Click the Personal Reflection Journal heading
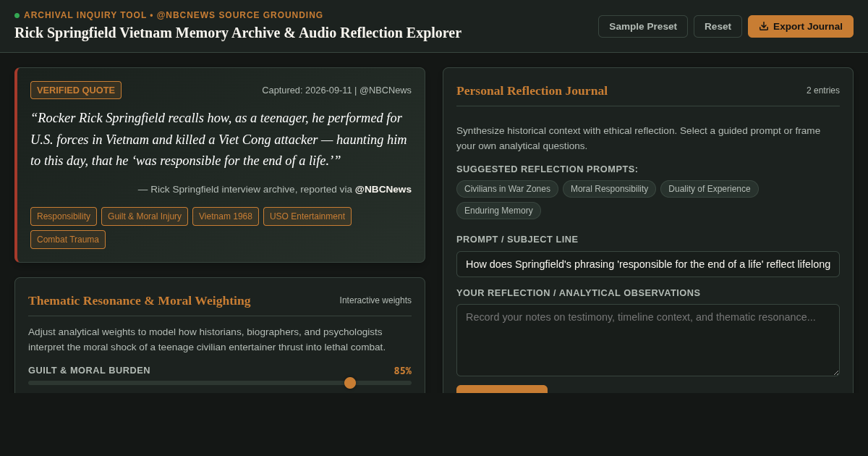This screenshot has height=456, width=868. 532,90
